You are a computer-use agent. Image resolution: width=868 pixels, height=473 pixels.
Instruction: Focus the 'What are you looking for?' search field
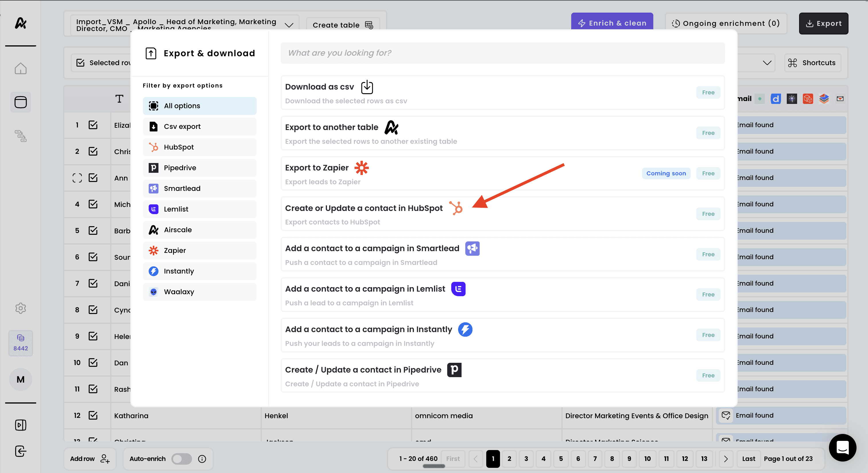point(502,53)
